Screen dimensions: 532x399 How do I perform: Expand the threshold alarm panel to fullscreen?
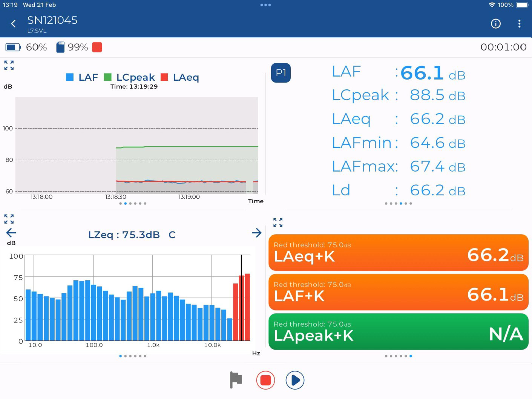click(x=278, y=223)
